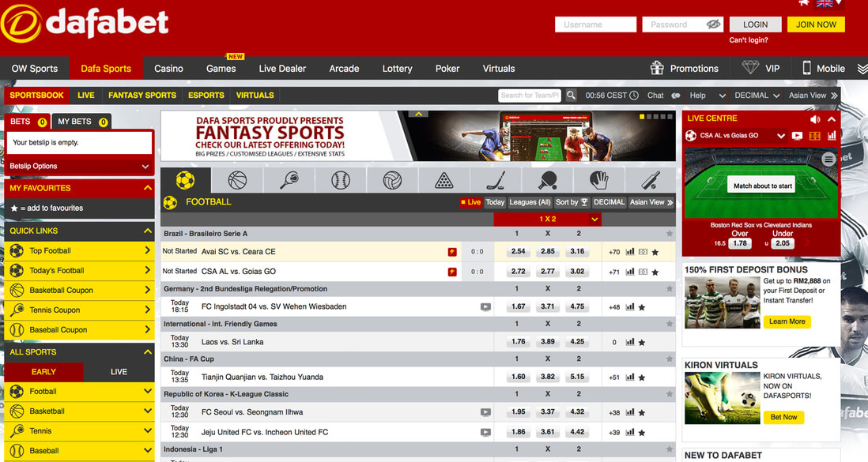Switch to the Poker tab
This screenshot has width=868, height=462.
pos(447,69)
